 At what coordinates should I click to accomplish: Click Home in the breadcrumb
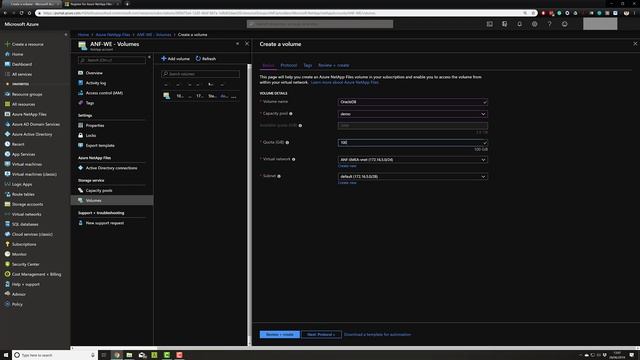(83, 35)
